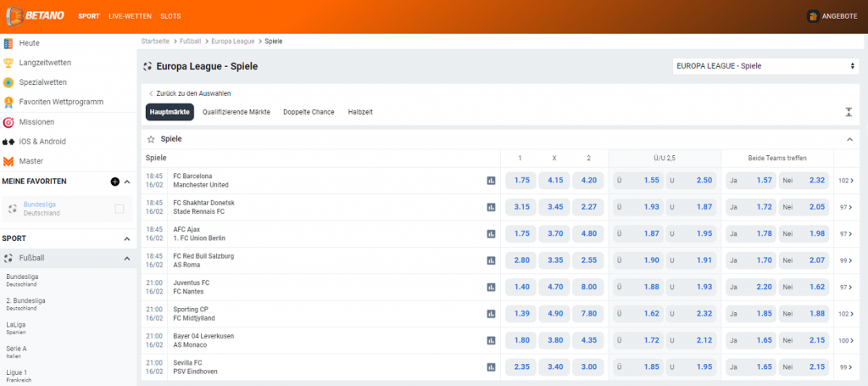This screenshot has height=386, width=868.
Task: Select the Hauptmärkte tab
Action: [x=170, y=112]
